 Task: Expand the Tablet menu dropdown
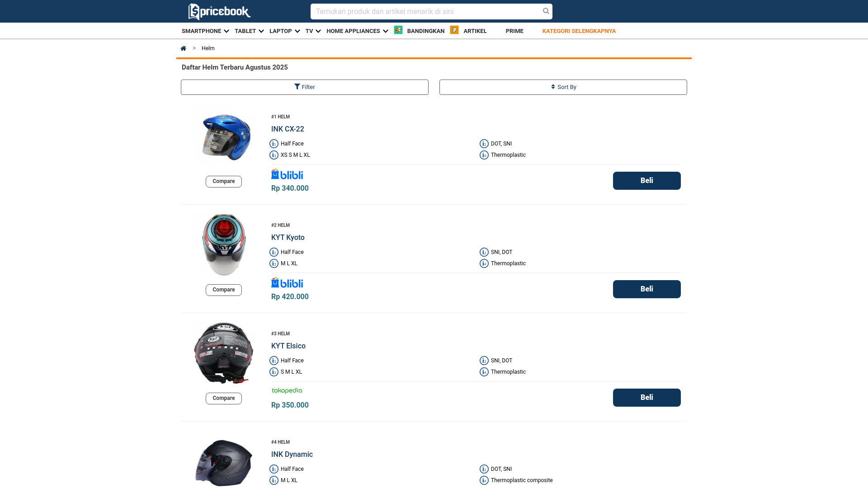pos(249,31)
